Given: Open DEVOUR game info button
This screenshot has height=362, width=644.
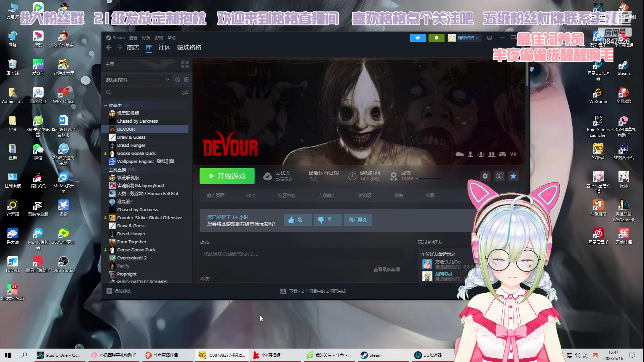Looking at the screenshot, I should (x=499, y=176).
